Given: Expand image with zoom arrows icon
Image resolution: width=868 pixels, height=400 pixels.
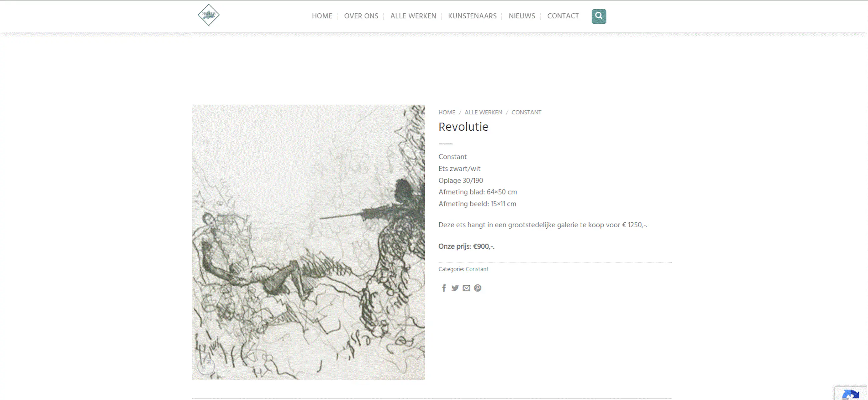Looking at the screenshot, I should coord(206,366).
